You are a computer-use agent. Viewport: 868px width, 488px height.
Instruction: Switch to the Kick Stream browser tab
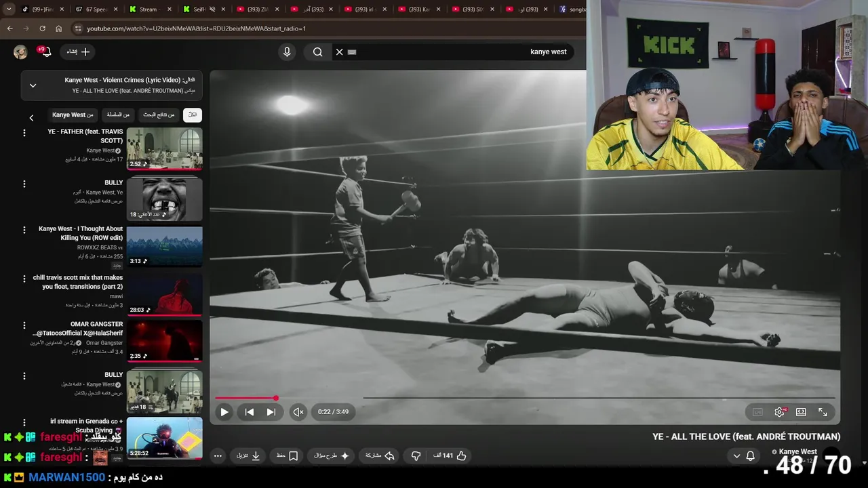(x=151, y=9)
